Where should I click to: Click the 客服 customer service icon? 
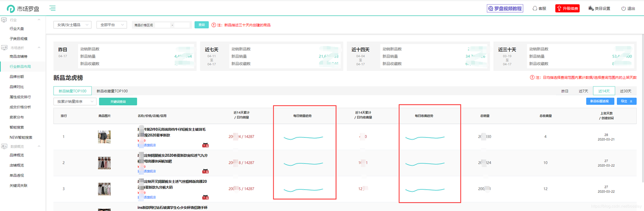[535, 8]
